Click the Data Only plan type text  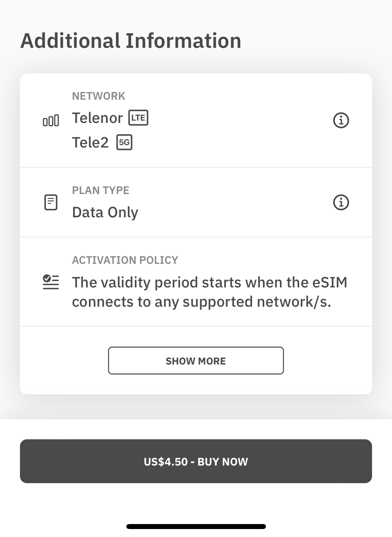[x=105, y=212]
